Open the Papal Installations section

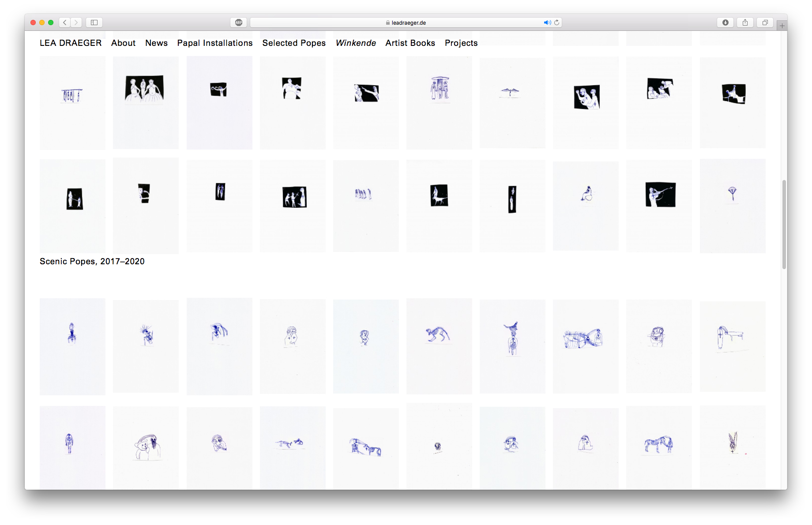215,43
